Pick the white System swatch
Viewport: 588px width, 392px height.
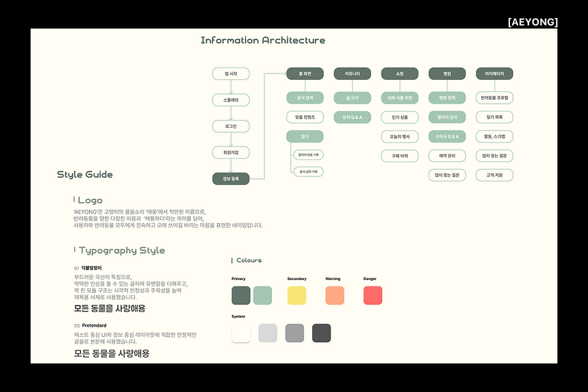pyautogui.click(x=241, y=333)
